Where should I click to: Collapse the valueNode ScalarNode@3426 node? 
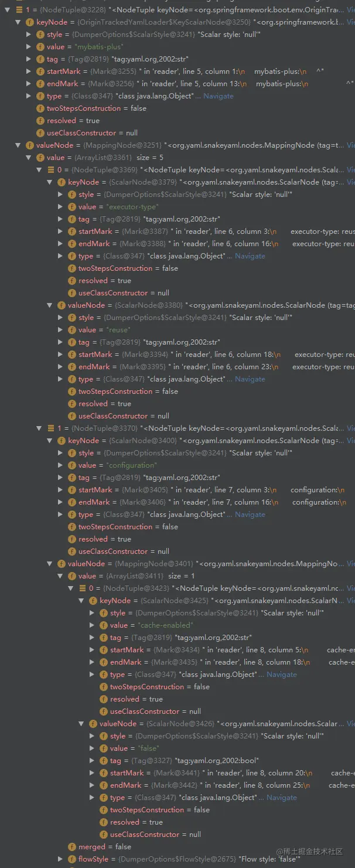[x=81, y=724]
